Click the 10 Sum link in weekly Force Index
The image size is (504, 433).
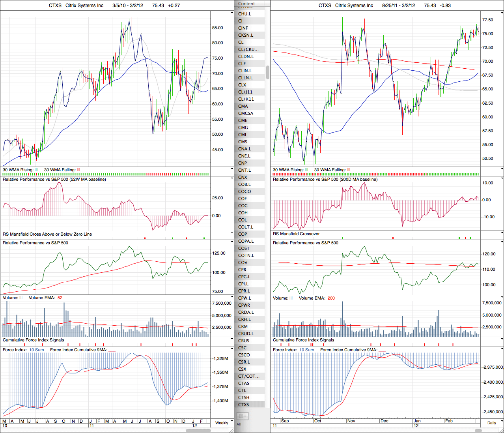(37, 350)
